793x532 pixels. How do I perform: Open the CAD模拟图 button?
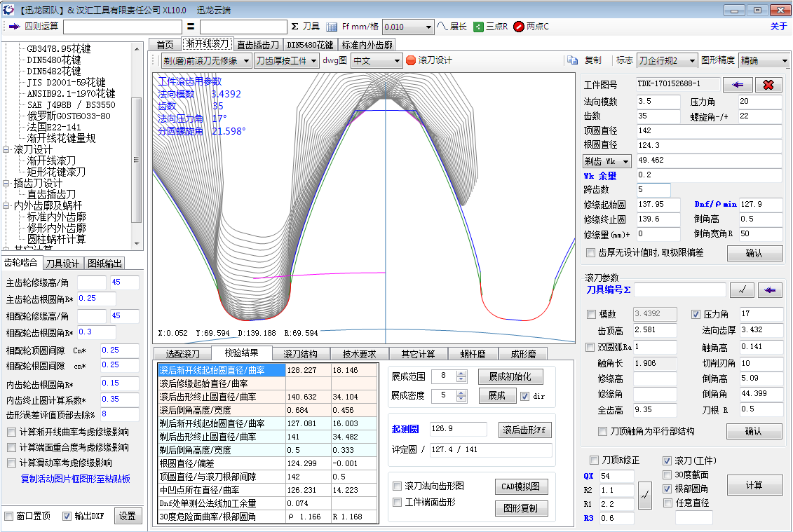tap(521, 486)
